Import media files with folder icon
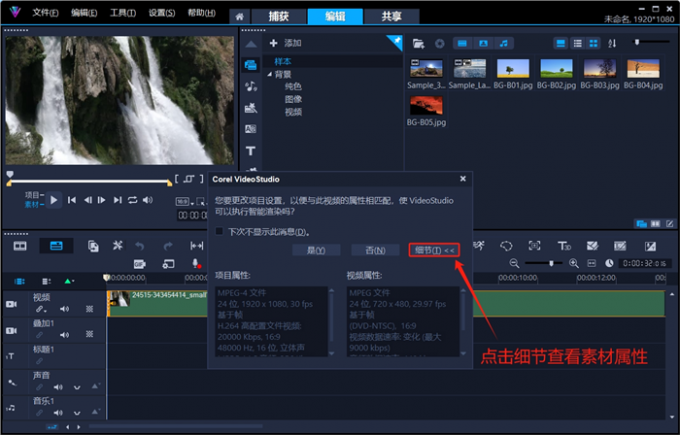The image size is (680, 435). pos(418,43)
